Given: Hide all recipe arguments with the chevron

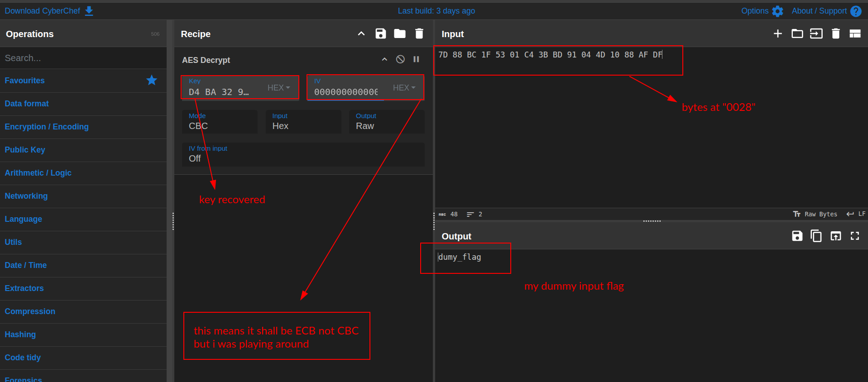Looking at the screenshot, I should pos(361,33).
